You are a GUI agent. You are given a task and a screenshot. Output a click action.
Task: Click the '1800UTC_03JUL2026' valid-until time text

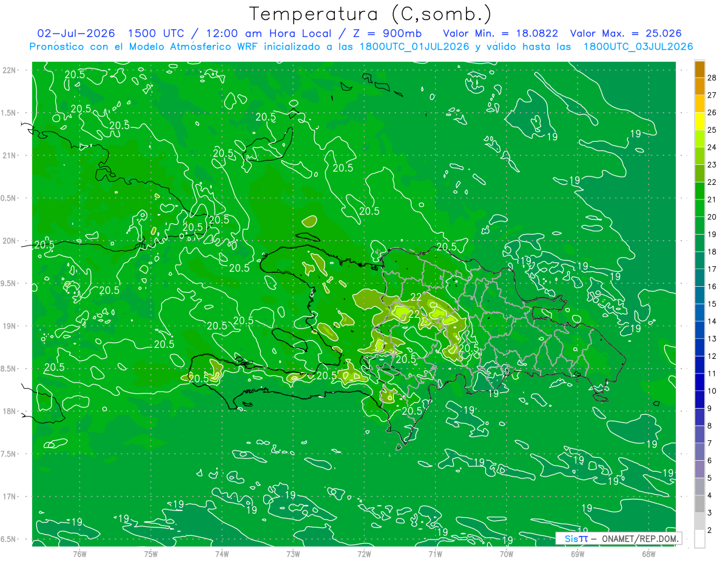coord(638,47)
